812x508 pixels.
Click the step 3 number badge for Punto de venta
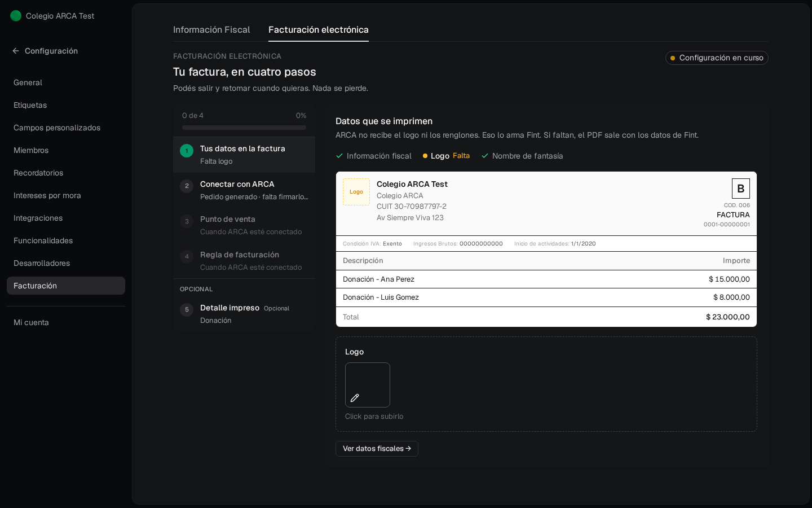[x=187, y=221]
